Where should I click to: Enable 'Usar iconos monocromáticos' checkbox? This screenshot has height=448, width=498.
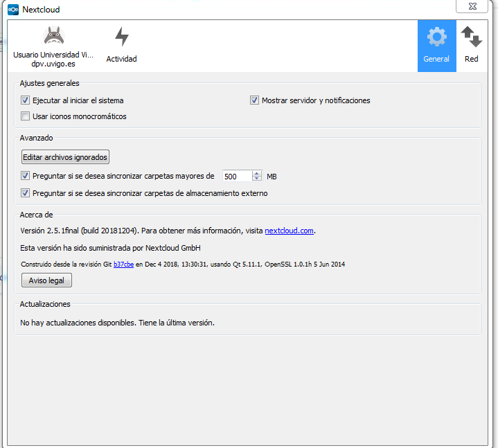(26, 116)
